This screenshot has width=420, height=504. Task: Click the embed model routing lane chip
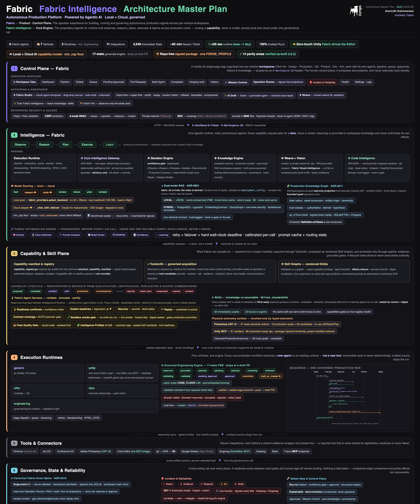point(103,192)
